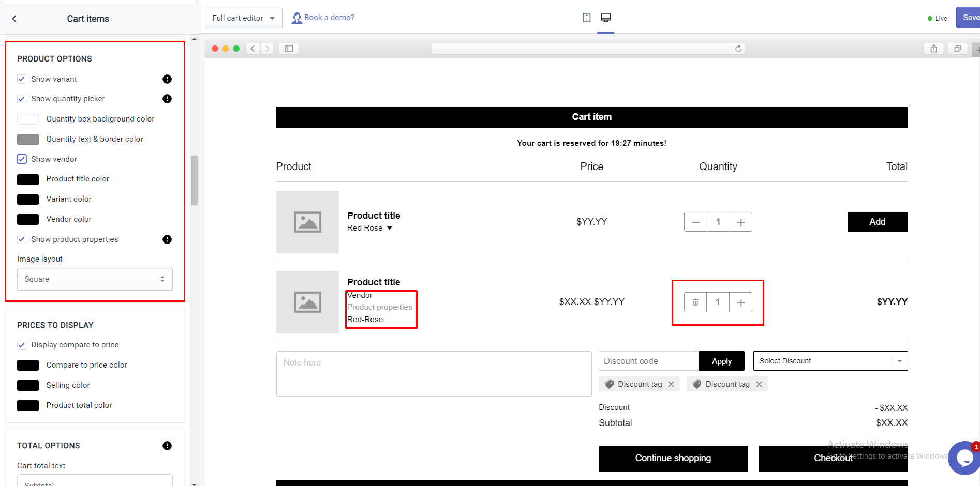Click the share icon in preview browser
This screenshot has width=980, height=486.
(x=933, y=49)
